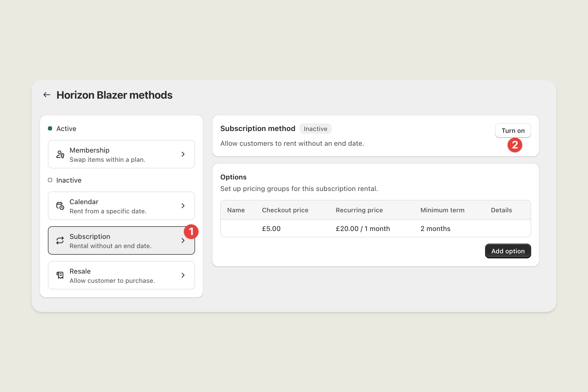This screenshot has height=392, width=588.
Task: Click the Membership person icon
Action: [x=60, y=154]
